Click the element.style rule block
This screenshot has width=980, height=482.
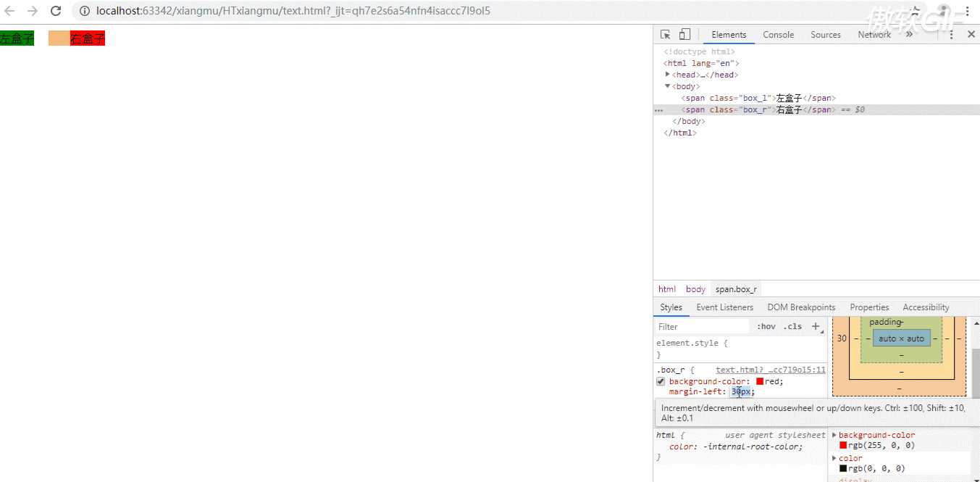point(740,349)
